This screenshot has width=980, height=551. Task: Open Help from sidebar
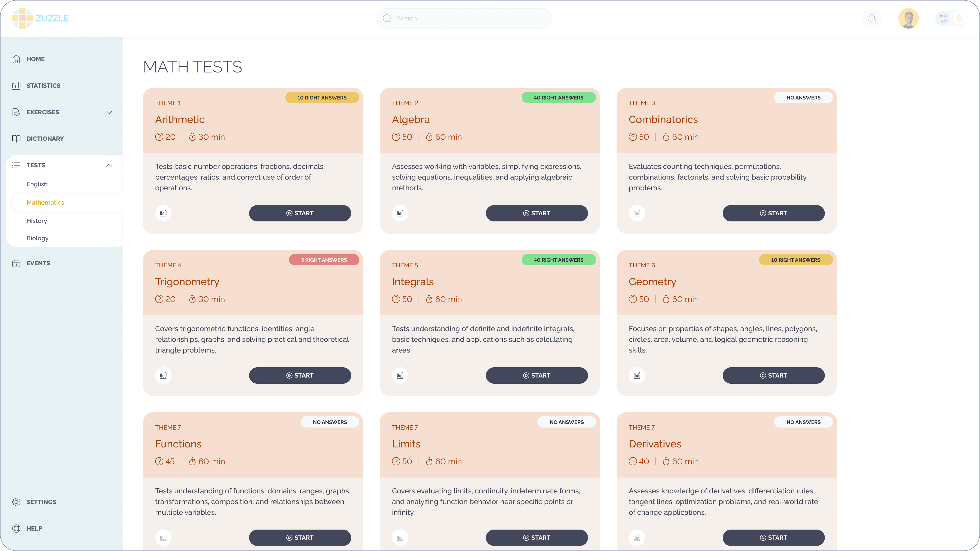pos(34,528)
